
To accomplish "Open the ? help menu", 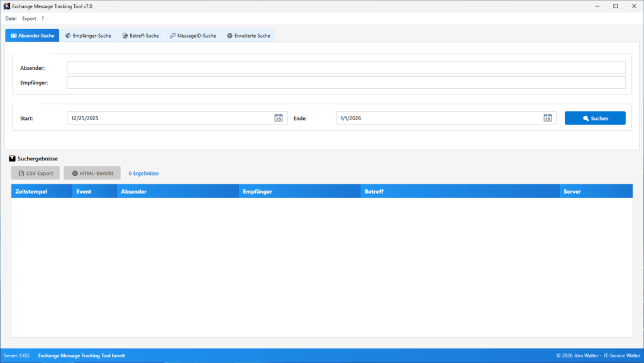I will click(x=42, y=18).
